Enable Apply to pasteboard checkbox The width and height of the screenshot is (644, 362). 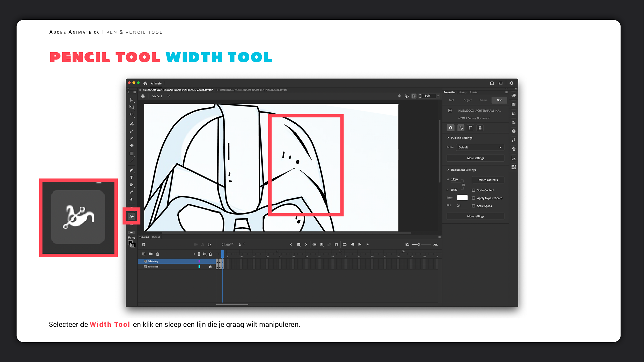473,198
